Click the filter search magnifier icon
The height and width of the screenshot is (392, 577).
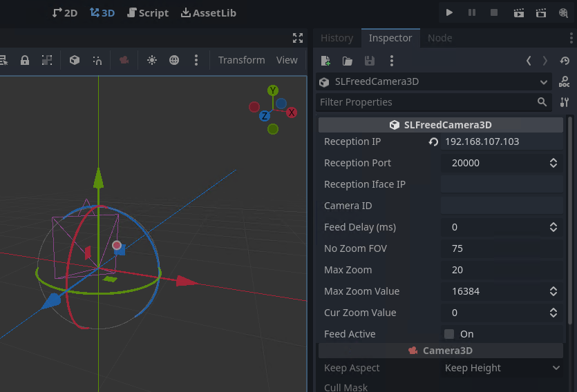pos(542,102)
